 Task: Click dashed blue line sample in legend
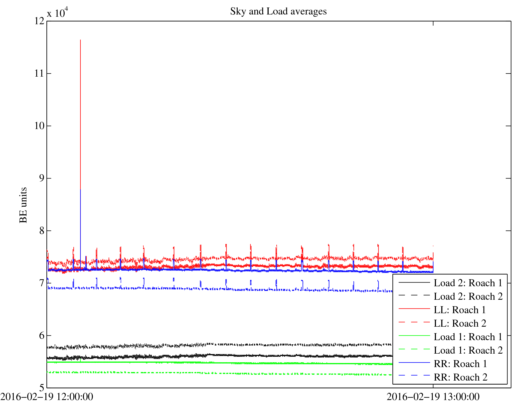coord(414,375)
